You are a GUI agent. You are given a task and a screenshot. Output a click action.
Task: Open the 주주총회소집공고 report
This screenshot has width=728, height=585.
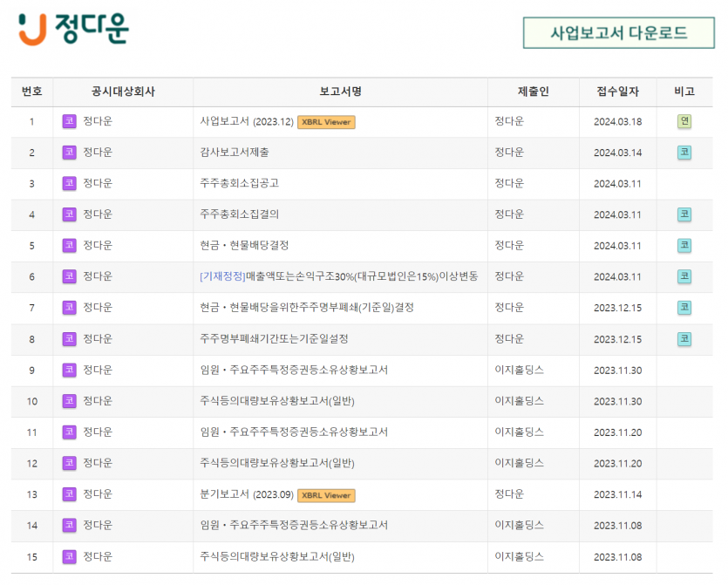point(239,183)
